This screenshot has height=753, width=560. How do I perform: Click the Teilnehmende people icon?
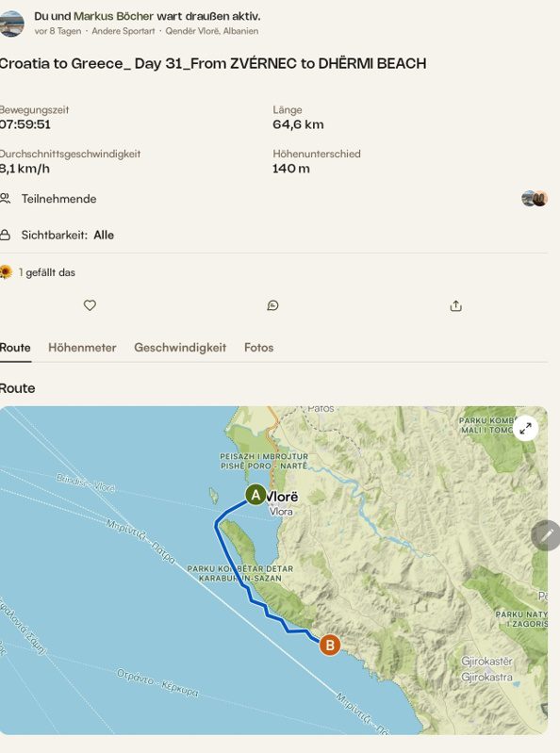[6, 198]
